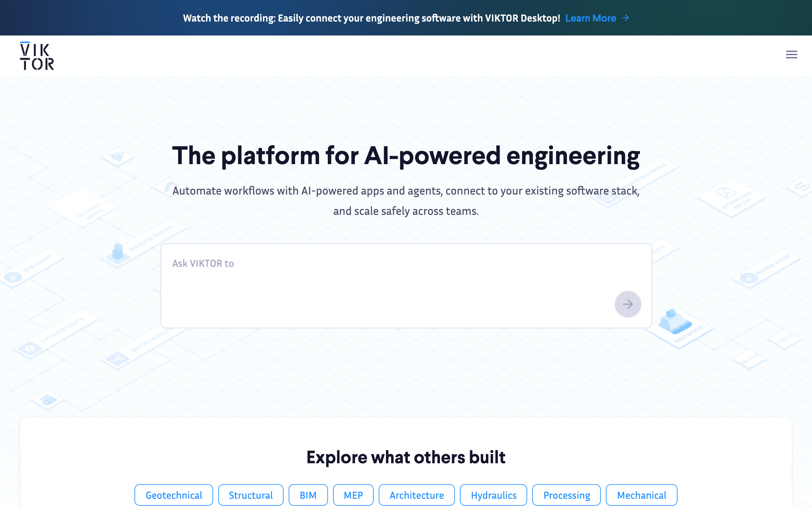Click the BIM Agent tile icon
This screenshot has height=507, width=812.
13,277
